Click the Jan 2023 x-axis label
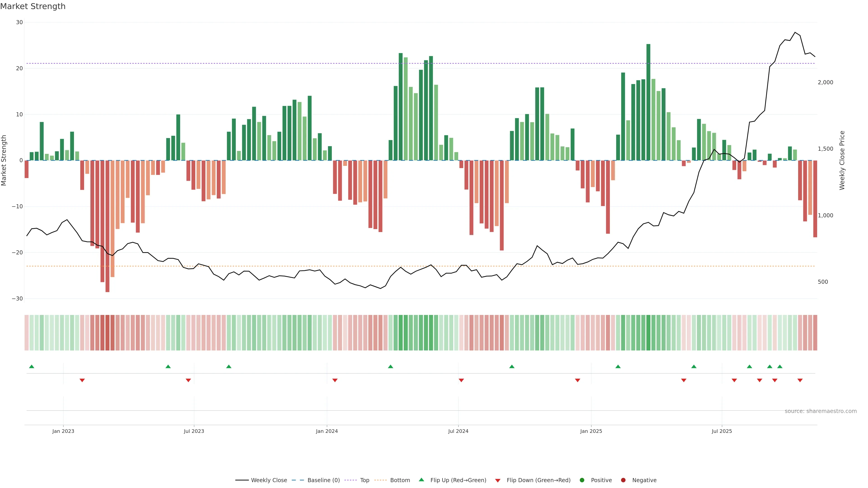 point(63,431)
